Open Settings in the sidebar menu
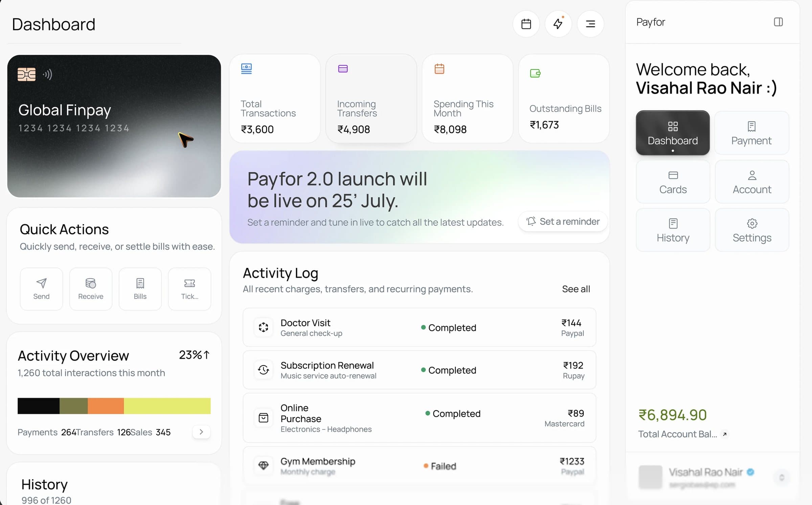Viewport: 812px width, 505px height. tap(752, 230)
